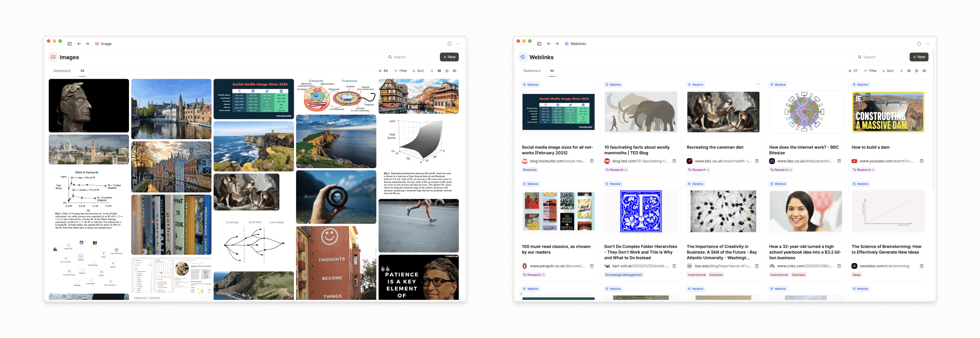Image resolution: width=980 pixels, height=338 pixels.
Task: Toggle the sidebar in the Weblinks window
Action: click(539, 44)
